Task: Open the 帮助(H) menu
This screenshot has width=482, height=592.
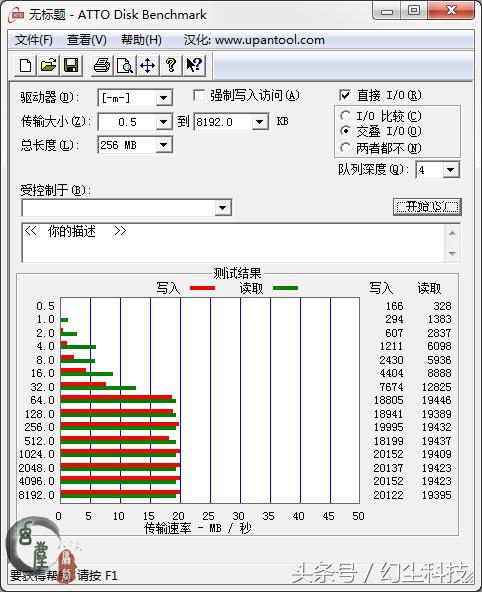Action: (x=141, y=40)
